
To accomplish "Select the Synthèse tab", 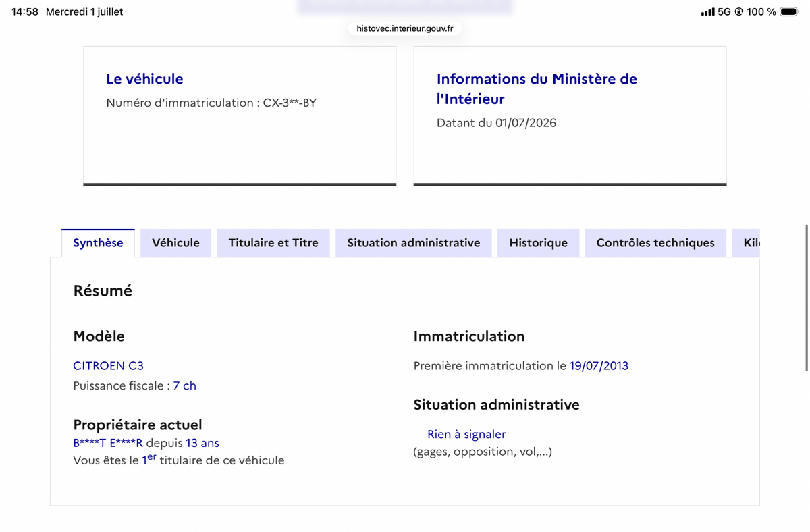I will coord(98,243).
